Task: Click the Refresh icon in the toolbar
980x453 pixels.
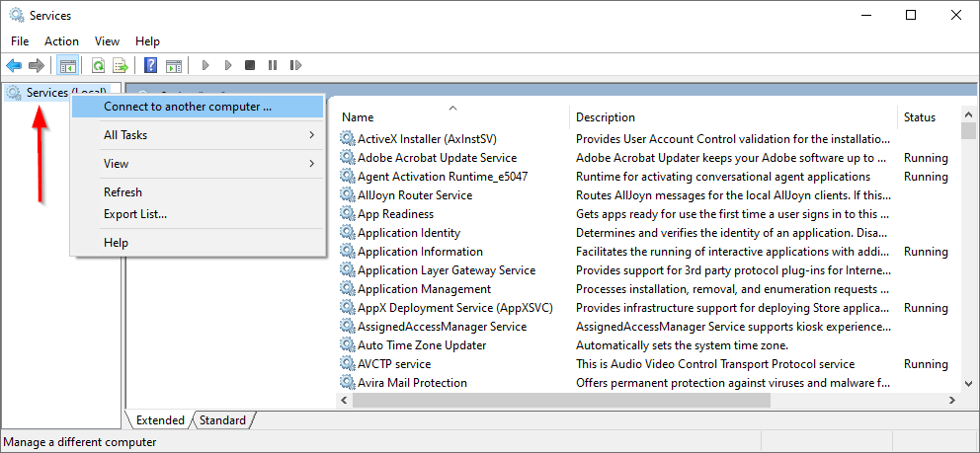Action: tap(98, 66)
